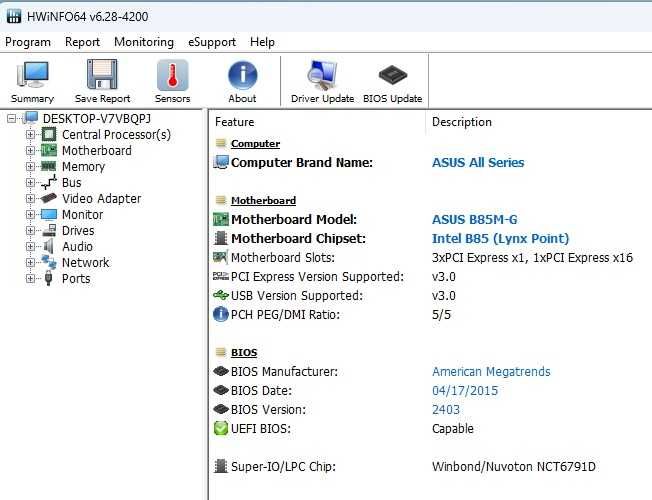Click the Save Report floppy icon

[102, 74]
